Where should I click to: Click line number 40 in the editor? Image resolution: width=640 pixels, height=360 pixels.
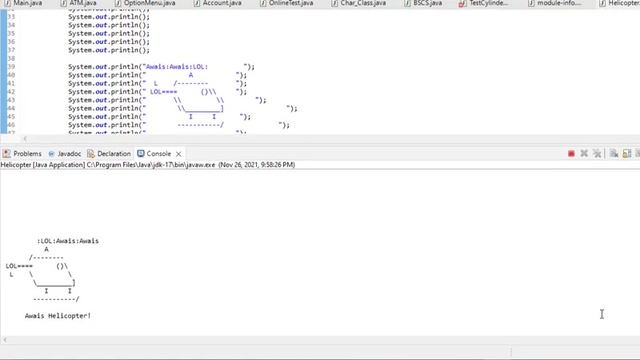[11, 75]
